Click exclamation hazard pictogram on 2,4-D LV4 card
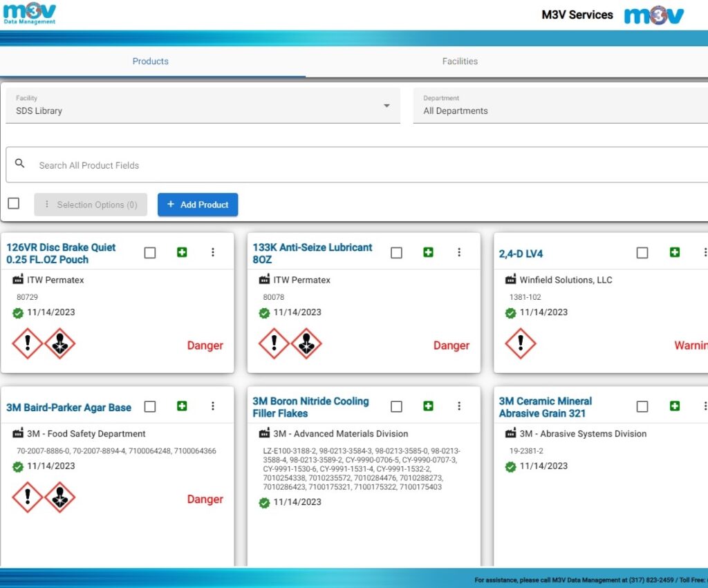This screenshot has height=588, width=708. click(520, 344)
